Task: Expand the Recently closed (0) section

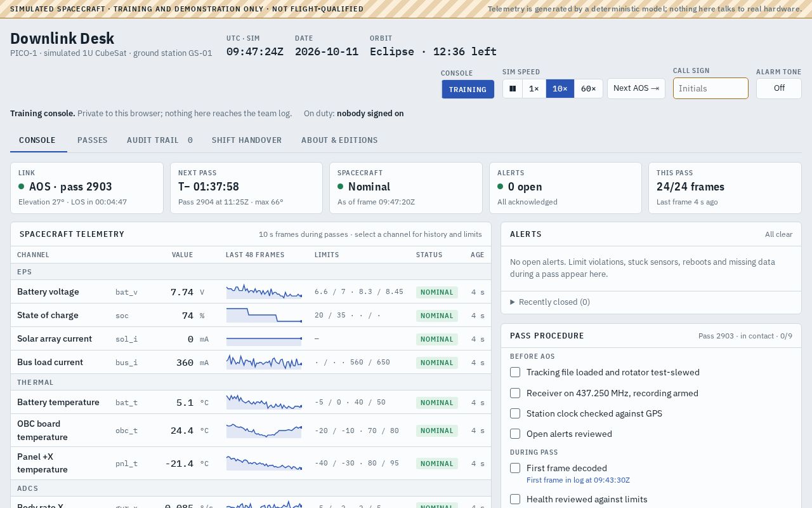Action: pyautogui.click(x=550, y=302)
